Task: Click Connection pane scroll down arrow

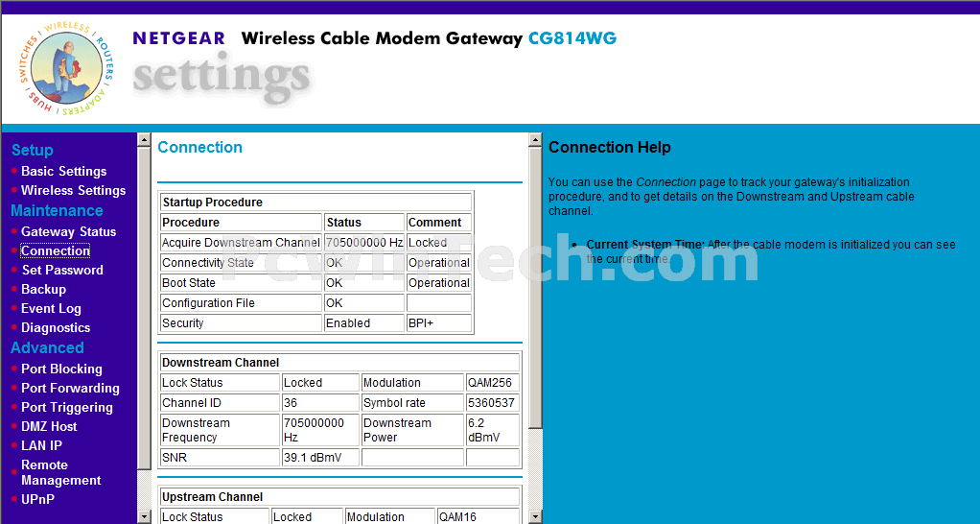Action: click(x=535, y=517)
